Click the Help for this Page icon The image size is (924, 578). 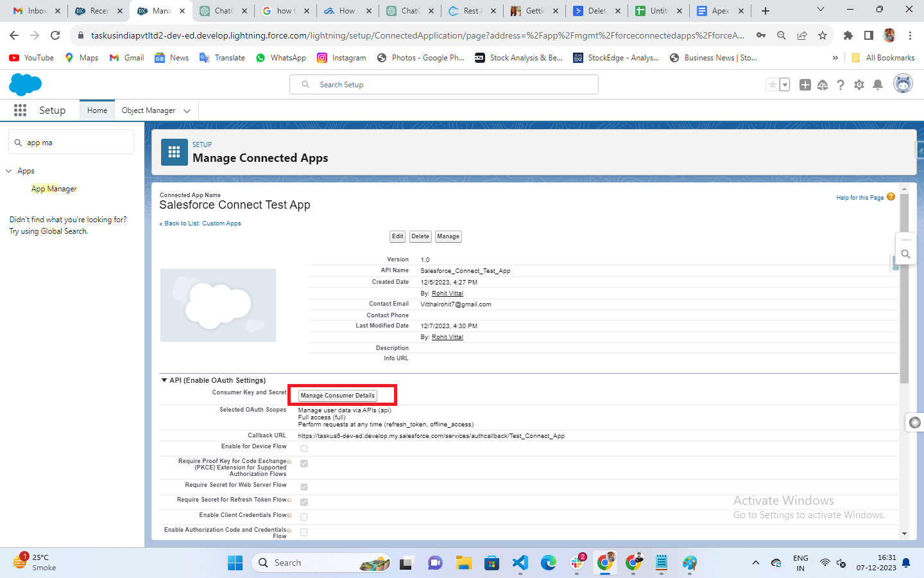click(891, 197)
